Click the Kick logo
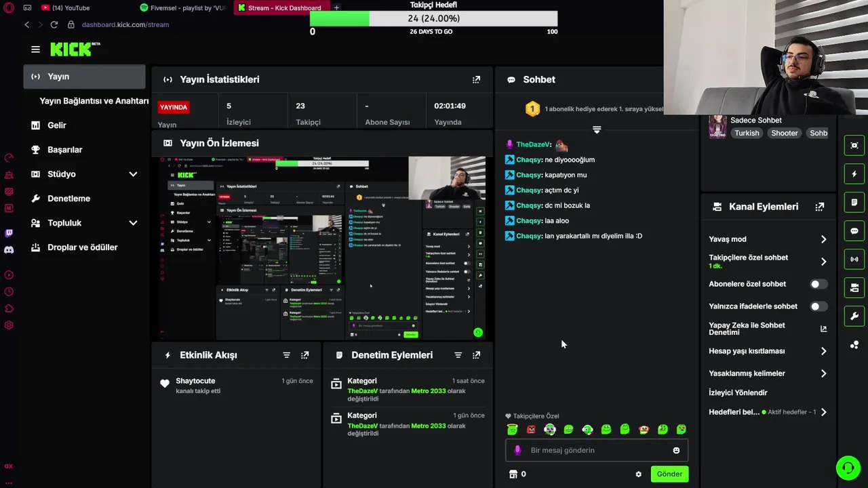 click(75, 49)
